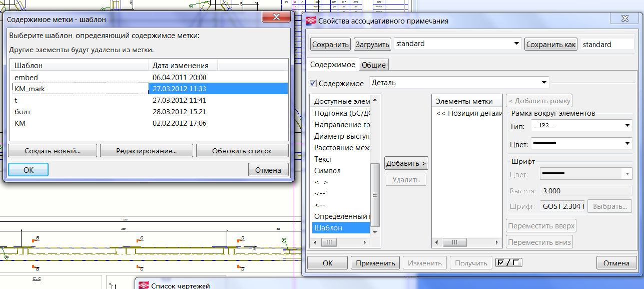Click the Удалить button
The width and height of the screenshot is (644, 289).
pyautogui.click(x=406, y=179)
